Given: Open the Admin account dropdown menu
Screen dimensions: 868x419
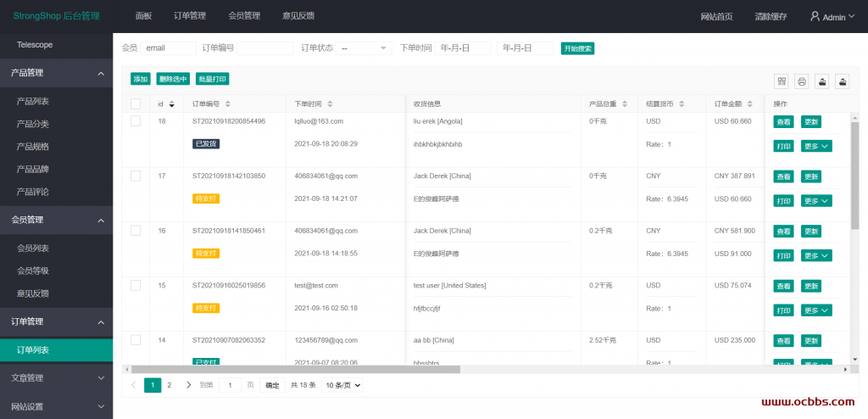Looking at the screenshot, I should click(833, 17).
